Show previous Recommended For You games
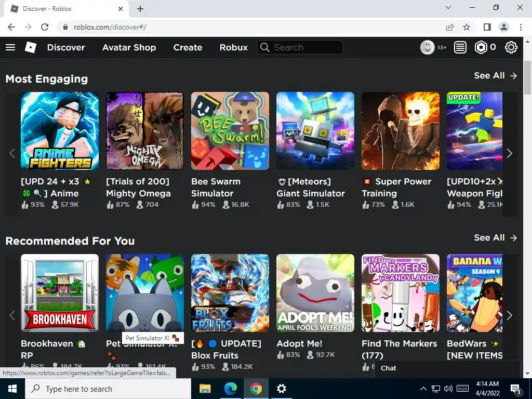Viewport: 532px width, 399px height. click(x=12, y=316)
